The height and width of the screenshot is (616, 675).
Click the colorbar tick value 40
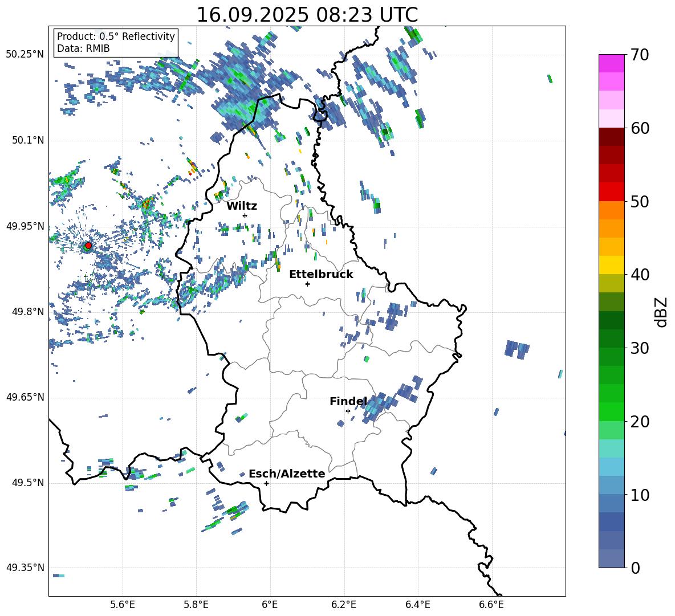click(x=640, y=275)
